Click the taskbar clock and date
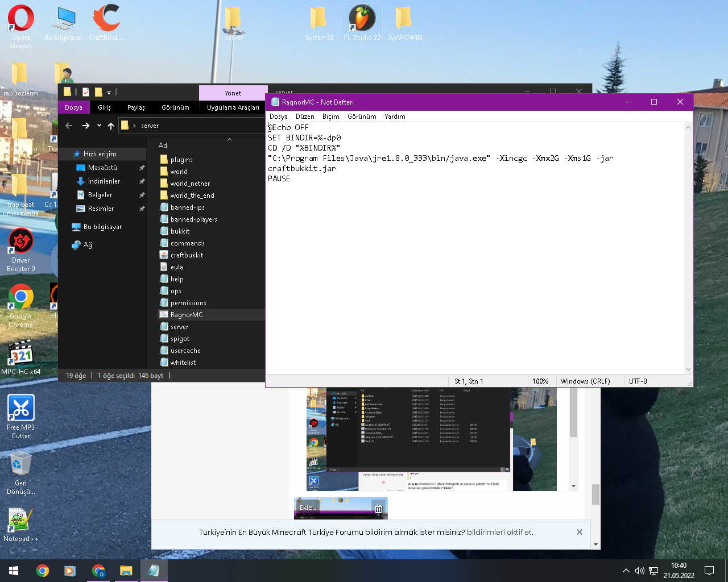Image resolution: width=728 pixels, height=582 pixels. click(x=679, y=571)
